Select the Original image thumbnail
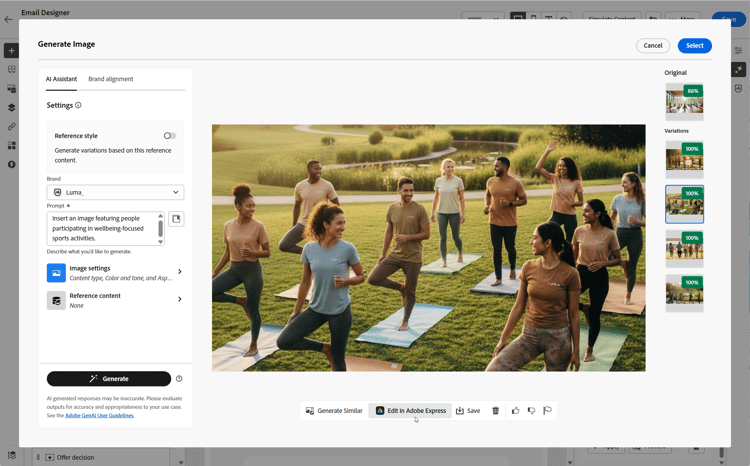The image size is (750, 466). [x=684, y=100]
